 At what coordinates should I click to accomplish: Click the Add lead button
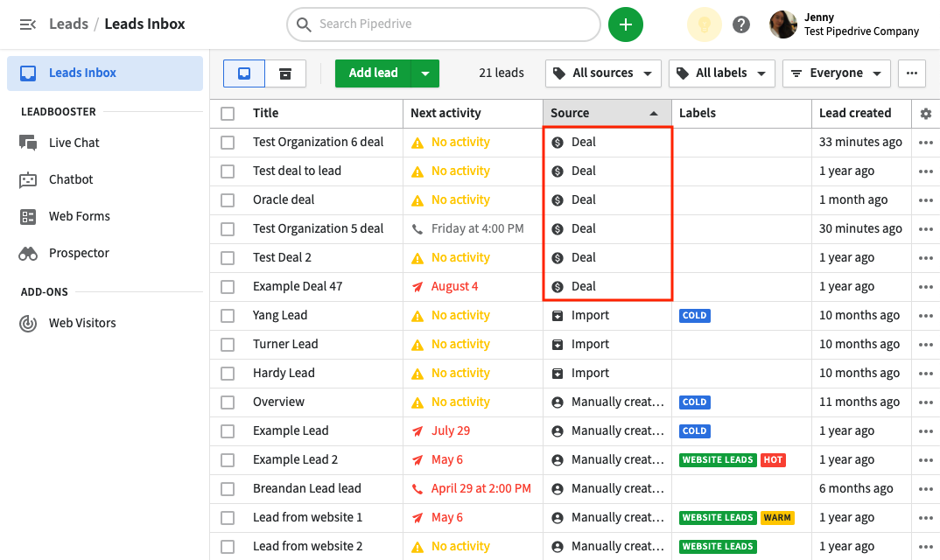tap(373, 73)
